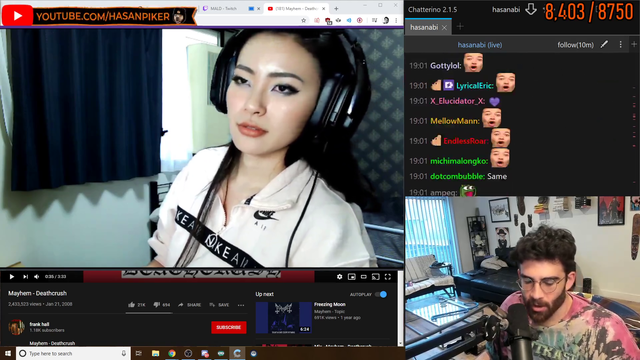Viewport: 640px width, 360px height.
Task: Open Chrome three-dot menu
Action: click(396, 20)
